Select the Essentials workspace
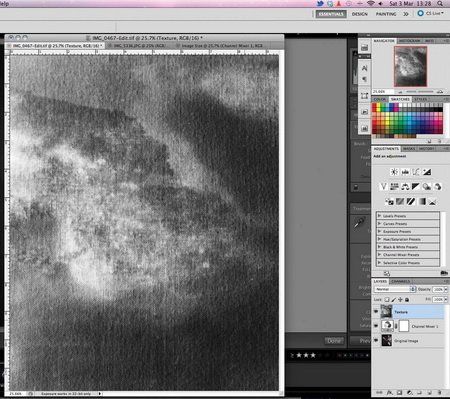 331,14
